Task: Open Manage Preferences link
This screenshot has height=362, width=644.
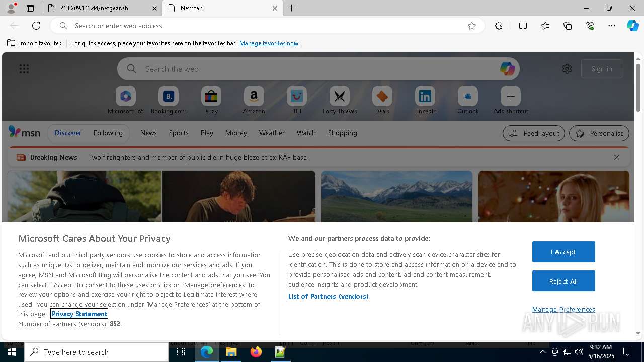Action: pyautogui.click(x=563, y=309)
